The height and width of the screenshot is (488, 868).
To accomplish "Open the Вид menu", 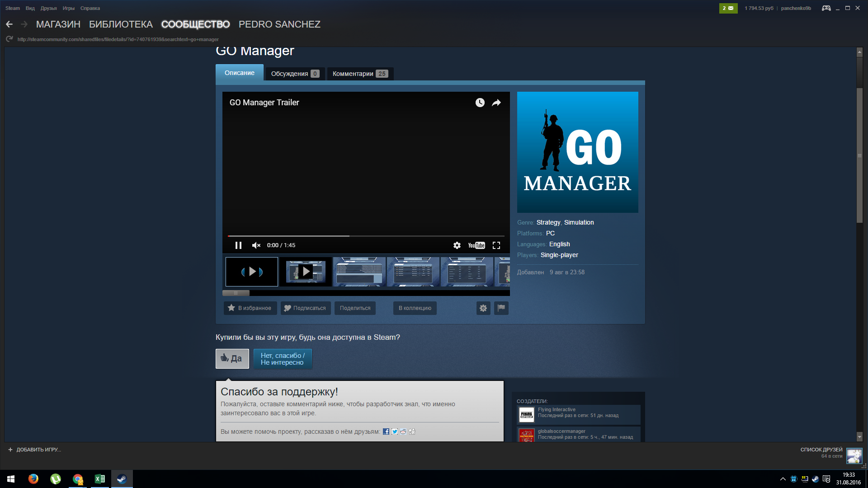I will pyautogui.click(x=30, y=8).
